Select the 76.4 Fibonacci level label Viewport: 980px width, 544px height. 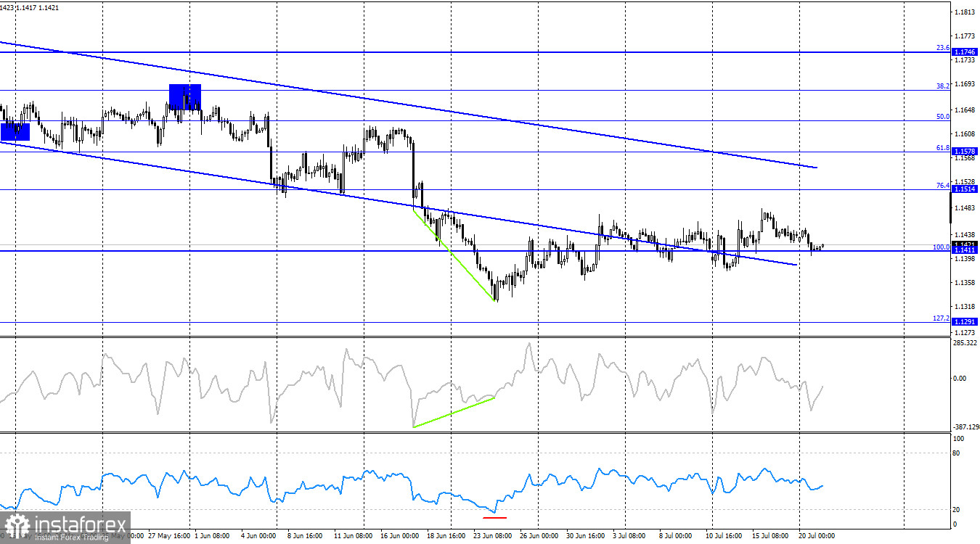942,186
